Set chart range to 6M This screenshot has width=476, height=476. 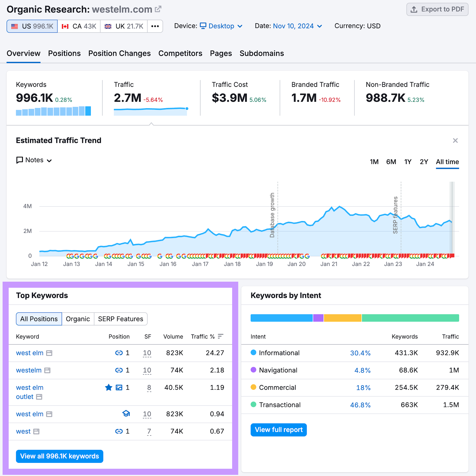391,162
